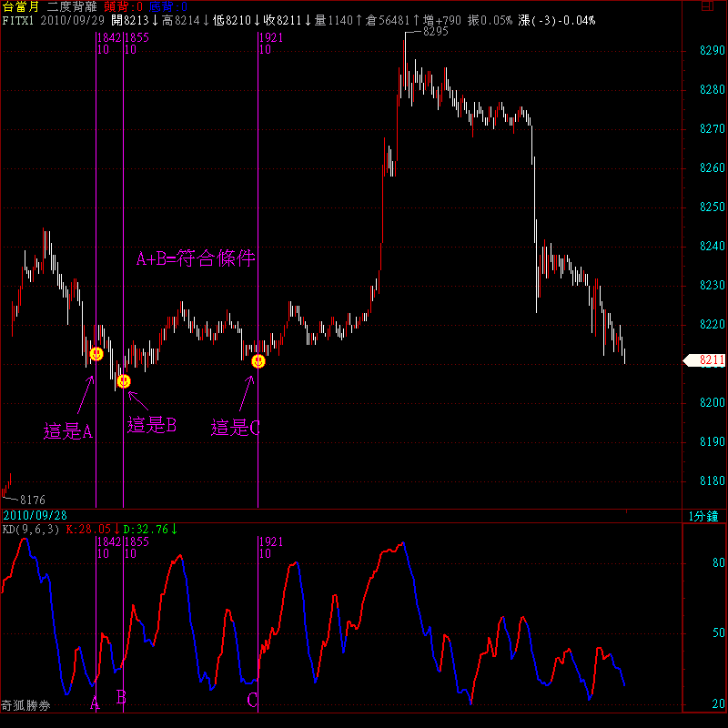Click the yellow smiley marker at point B
Image resolution: width=728 pixels, height=728 pixels.
pyautogui.click(x=124, y=380)
